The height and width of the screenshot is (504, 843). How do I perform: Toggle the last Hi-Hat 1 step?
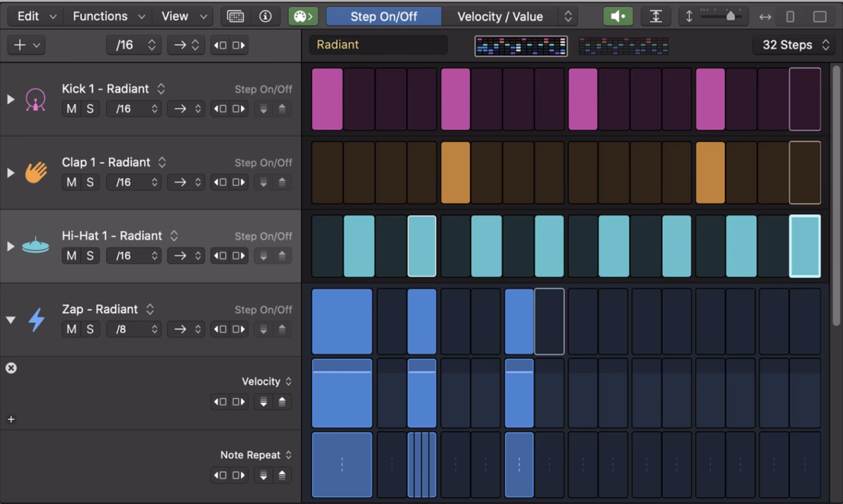click(x=805, y=246)
